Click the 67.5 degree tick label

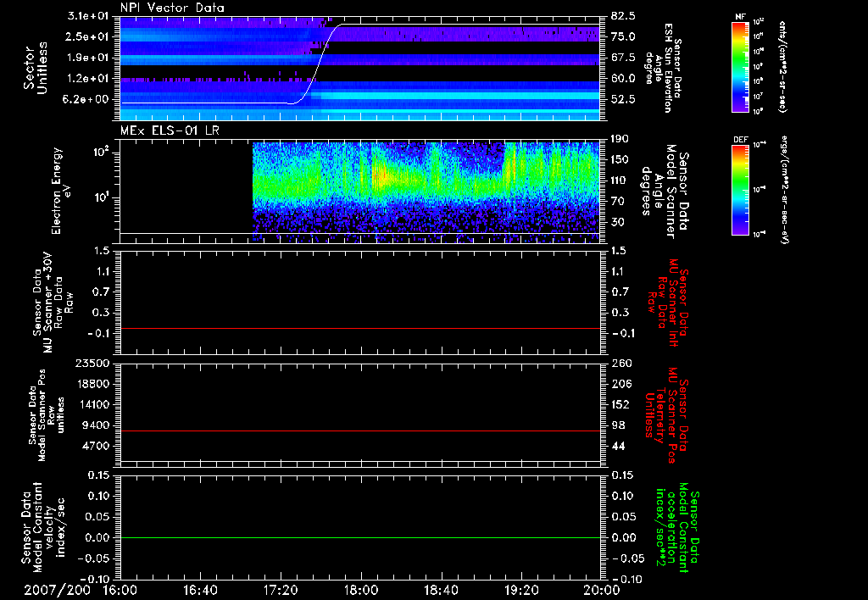click(x=623, y=58)
